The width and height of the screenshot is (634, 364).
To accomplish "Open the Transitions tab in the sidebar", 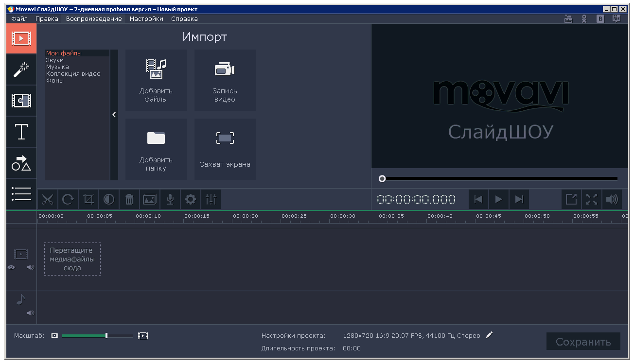I will 21,101.
